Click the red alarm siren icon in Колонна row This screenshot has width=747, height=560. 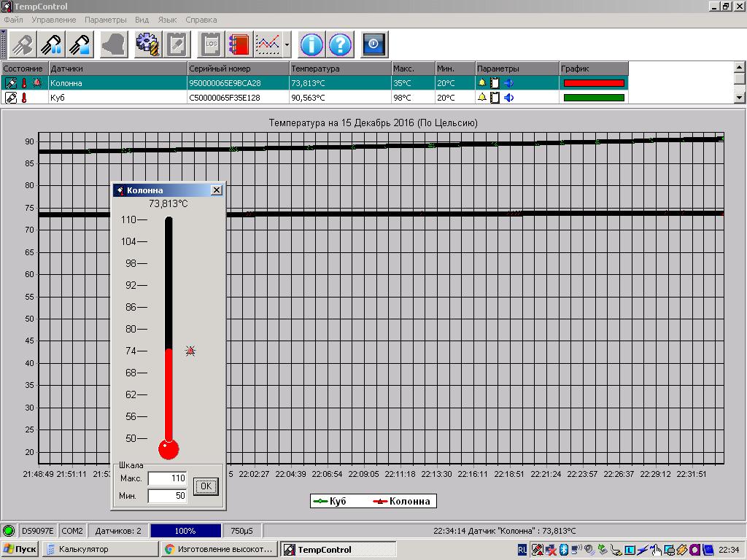[37, 82]
